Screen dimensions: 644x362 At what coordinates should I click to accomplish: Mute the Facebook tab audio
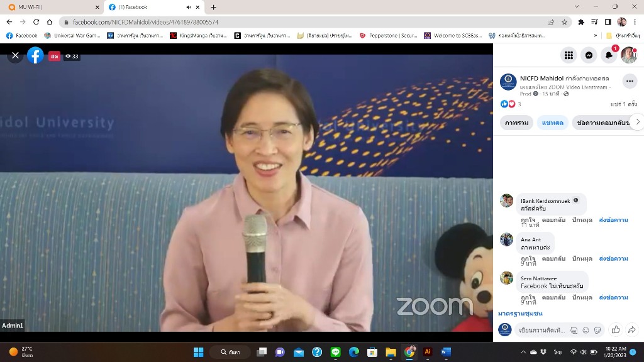tap(189, 7)
